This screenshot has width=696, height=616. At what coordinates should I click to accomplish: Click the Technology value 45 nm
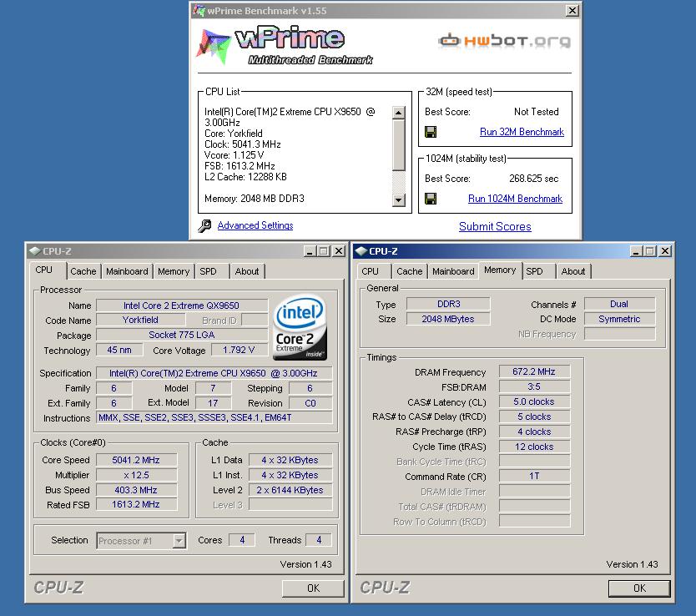click(119, 350)
